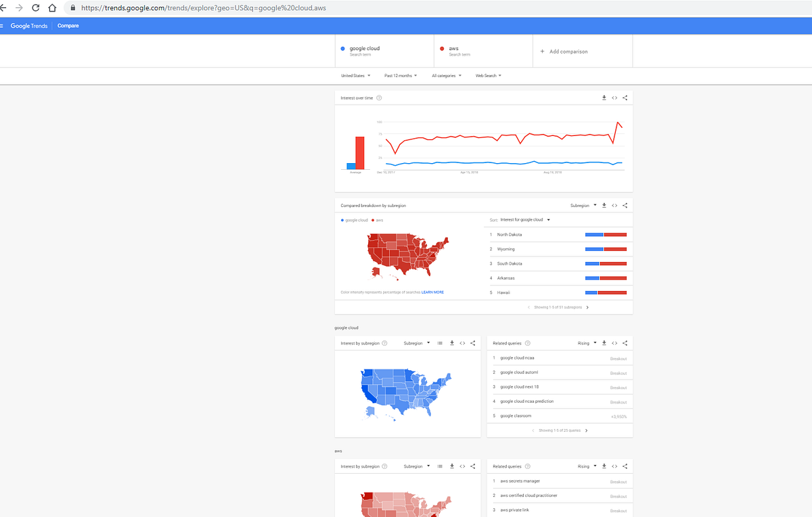Open help tooltip beside Interest over time

(x=379, y=98)
